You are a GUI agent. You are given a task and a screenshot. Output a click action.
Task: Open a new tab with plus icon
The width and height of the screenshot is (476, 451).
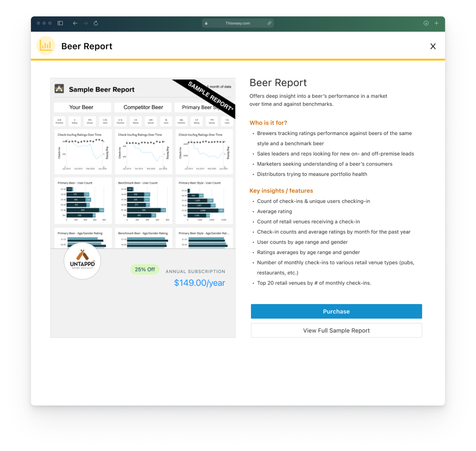[437, 23]
